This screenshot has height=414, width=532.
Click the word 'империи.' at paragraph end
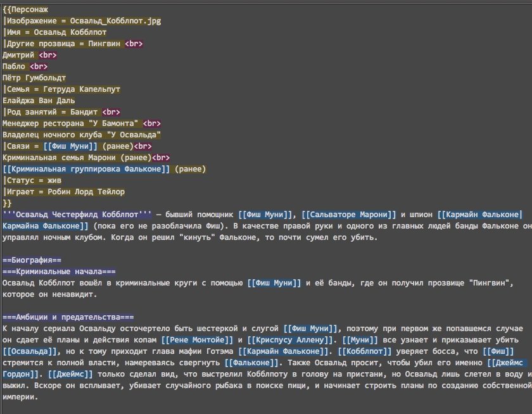point(20,397)
